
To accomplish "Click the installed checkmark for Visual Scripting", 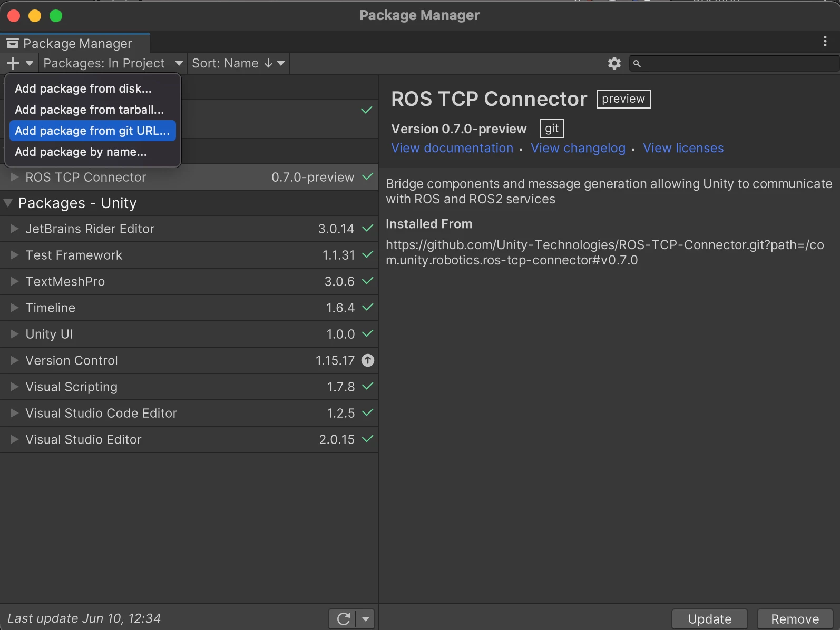I will (x=368, y=386).
